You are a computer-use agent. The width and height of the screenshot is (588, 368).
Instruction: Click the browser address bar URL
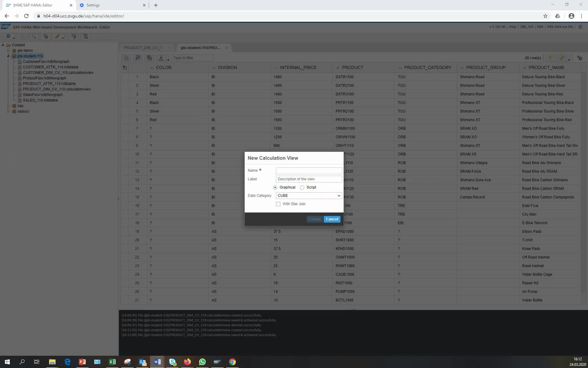click(x=84, y=16)
